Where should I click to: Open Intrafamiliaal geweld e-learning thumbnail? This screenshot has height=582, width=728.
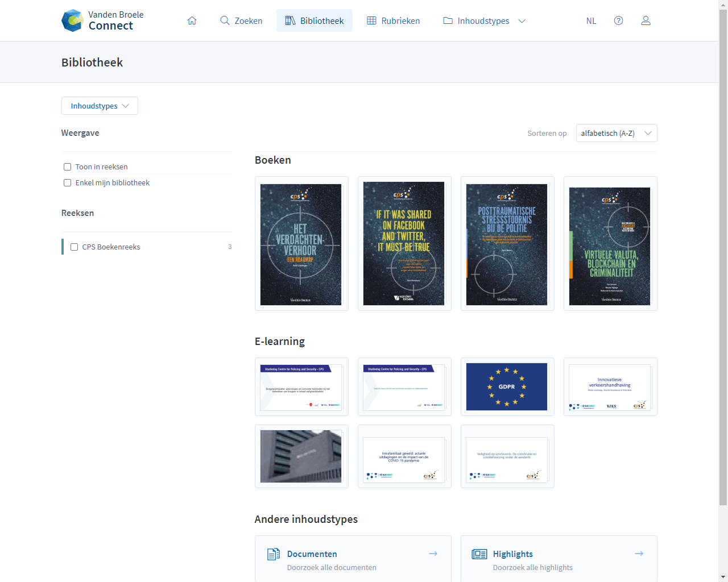coord(404,456)
